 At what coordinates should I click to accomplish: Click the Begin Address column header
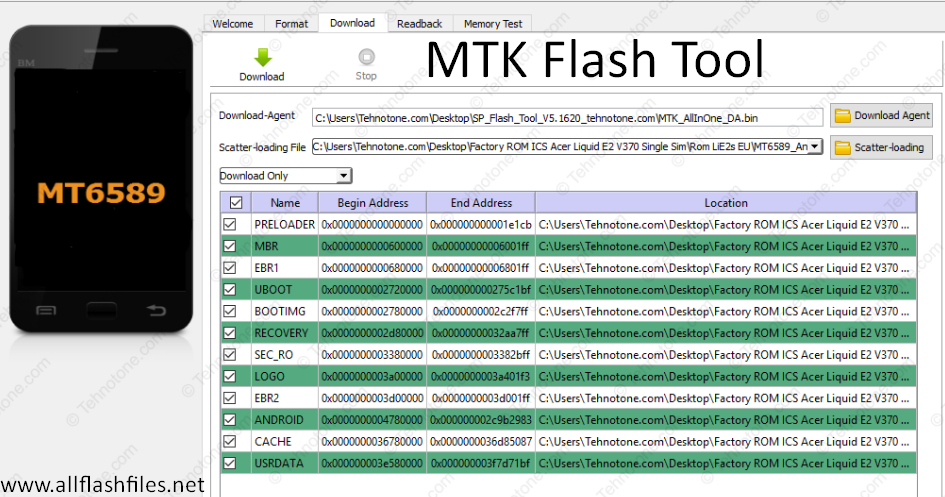point(372,203)
